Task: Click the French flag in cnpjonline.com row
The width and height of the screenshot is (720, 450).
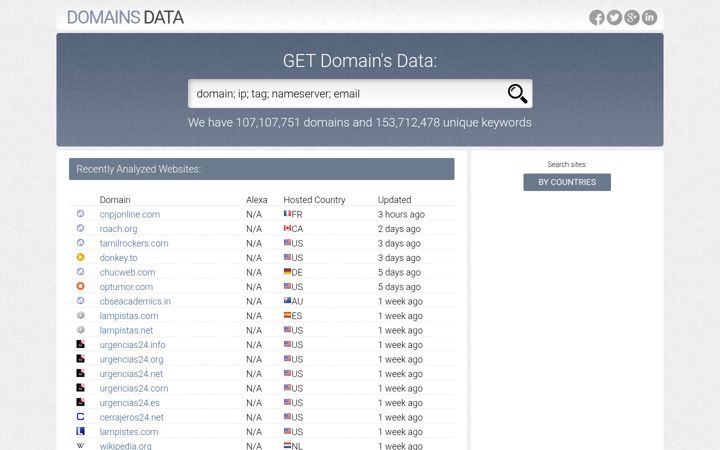Action: [287, 214]
